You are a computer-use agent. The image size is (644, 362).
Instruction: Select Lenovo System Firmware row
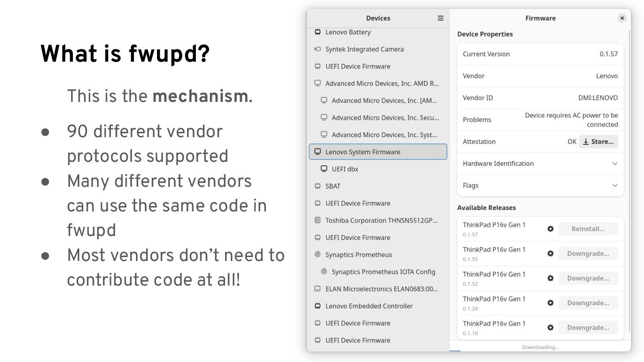point(378,152)
